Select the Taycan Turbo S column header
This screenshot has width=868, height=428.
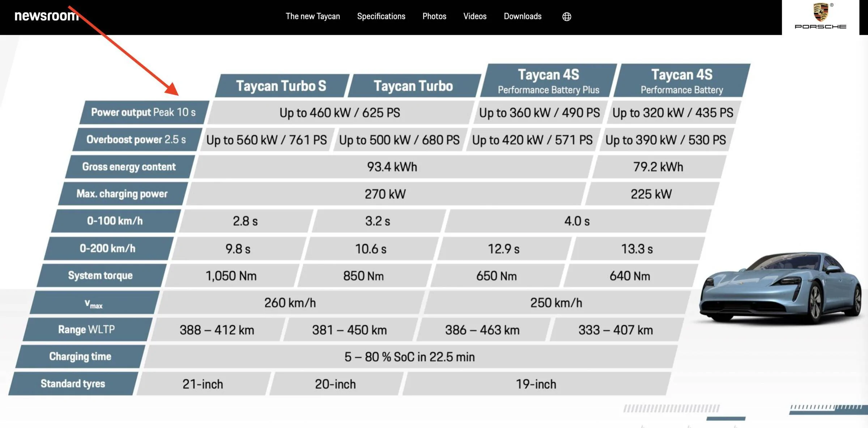(x=282, y=86)
